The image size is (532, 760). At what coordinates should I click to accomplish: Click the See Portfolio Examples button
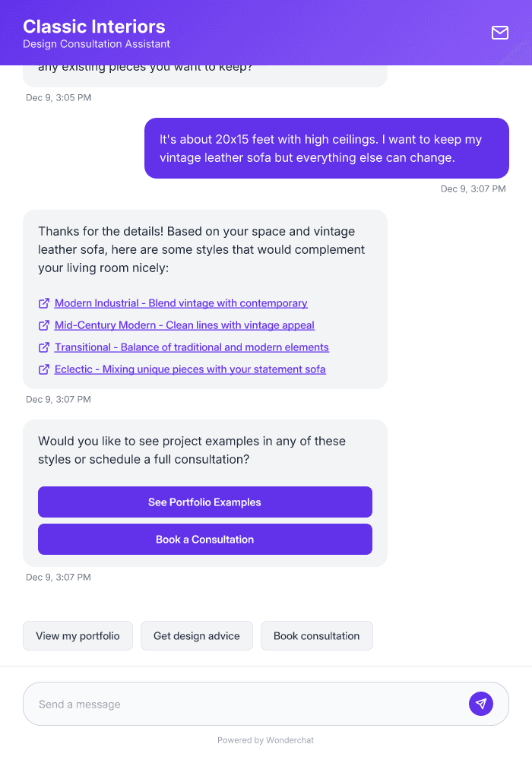pyautogui.click(x=204, y=502)
